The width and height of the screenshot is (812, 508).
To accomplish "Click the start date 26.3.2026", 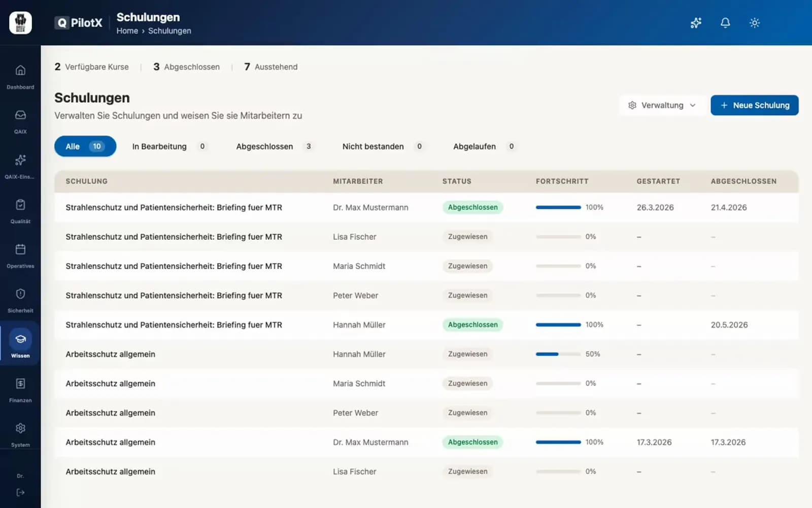I will point(655,207).
